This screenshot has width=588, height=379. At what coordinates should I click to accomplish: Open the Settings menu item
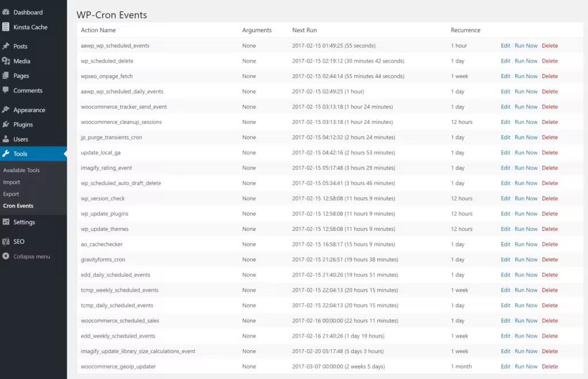pos(24,222)
